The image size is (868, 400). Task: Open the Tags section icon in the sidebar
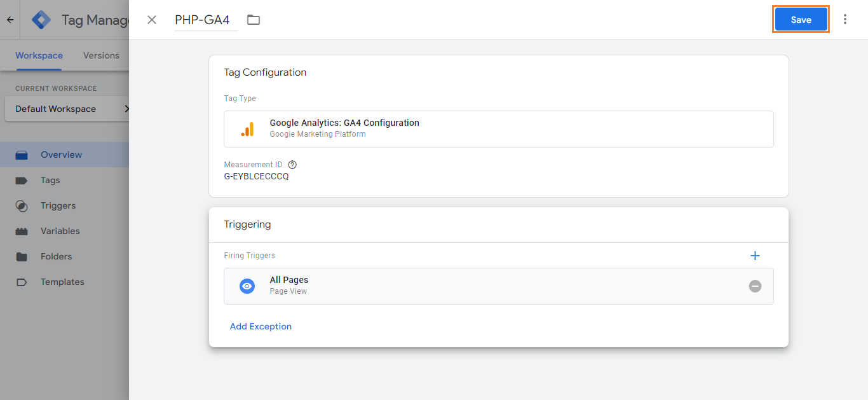(22, 180)
